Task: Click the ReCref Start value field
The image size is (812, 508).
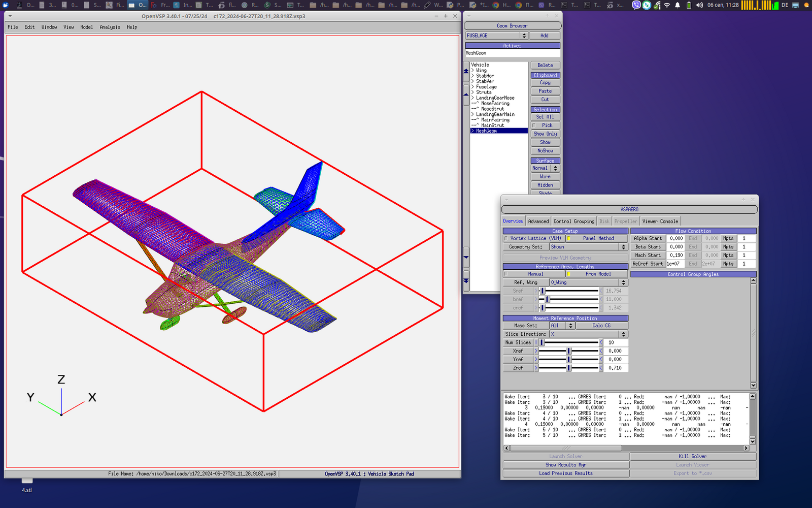Action: coord(676,264)
